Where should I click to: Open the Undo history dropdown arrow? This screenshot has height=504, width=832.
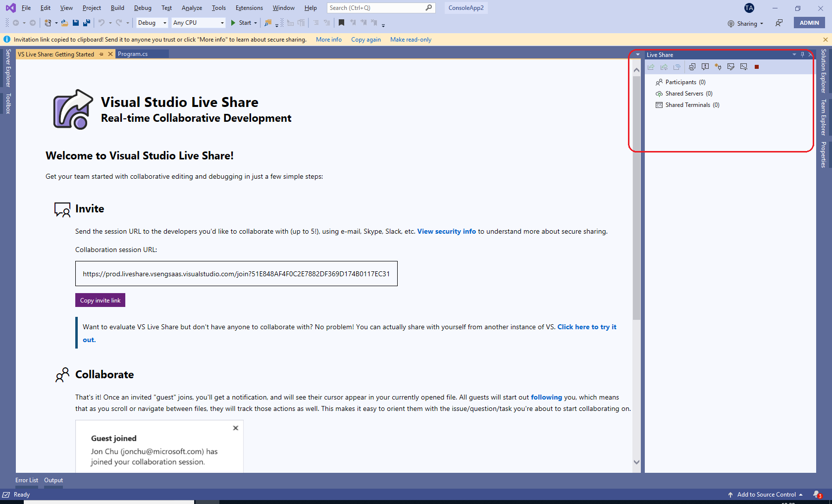point(110,23)
